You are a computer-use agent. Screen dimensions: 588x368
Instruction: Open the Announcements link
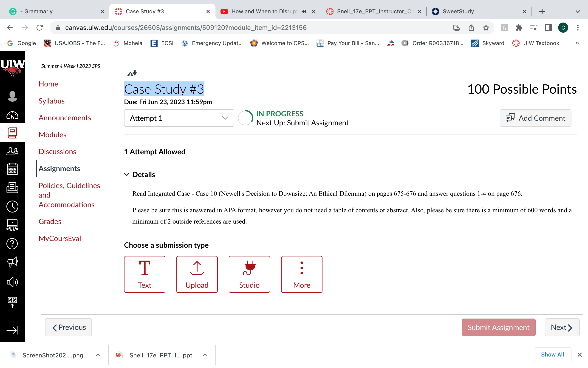65,118
